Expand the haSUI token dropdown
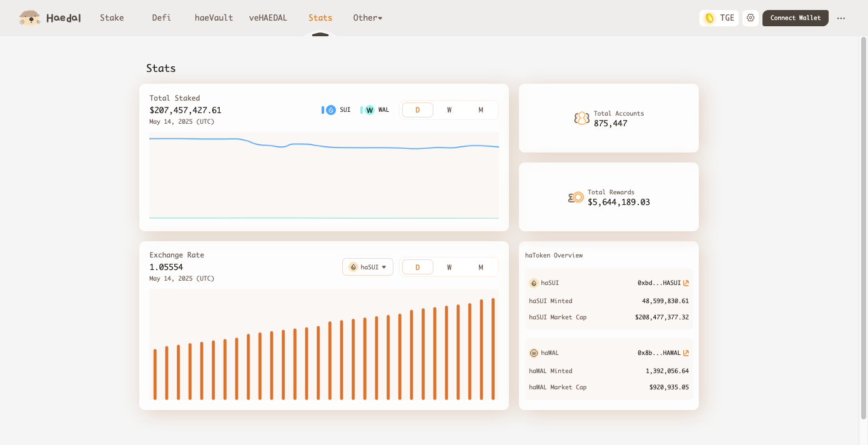This screenshot has width=868, height=445. (368, 267)
